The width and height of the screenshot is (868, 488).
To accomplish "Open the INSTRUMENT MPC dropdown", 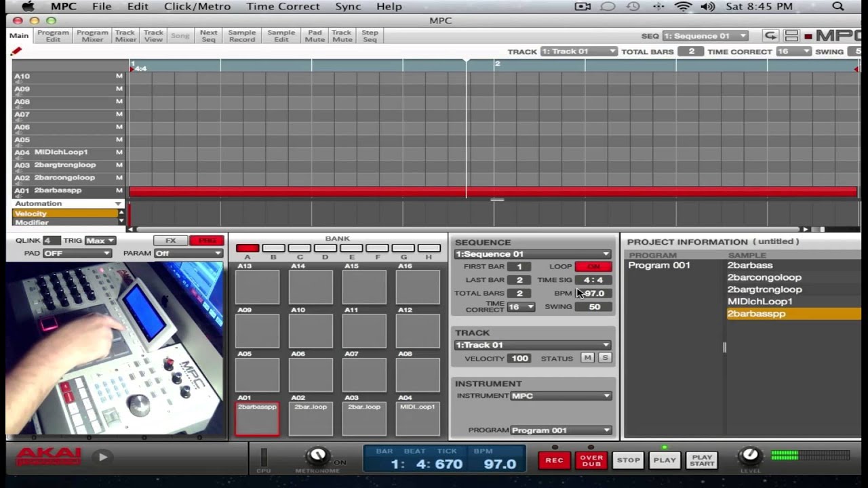I will point(561,396).
